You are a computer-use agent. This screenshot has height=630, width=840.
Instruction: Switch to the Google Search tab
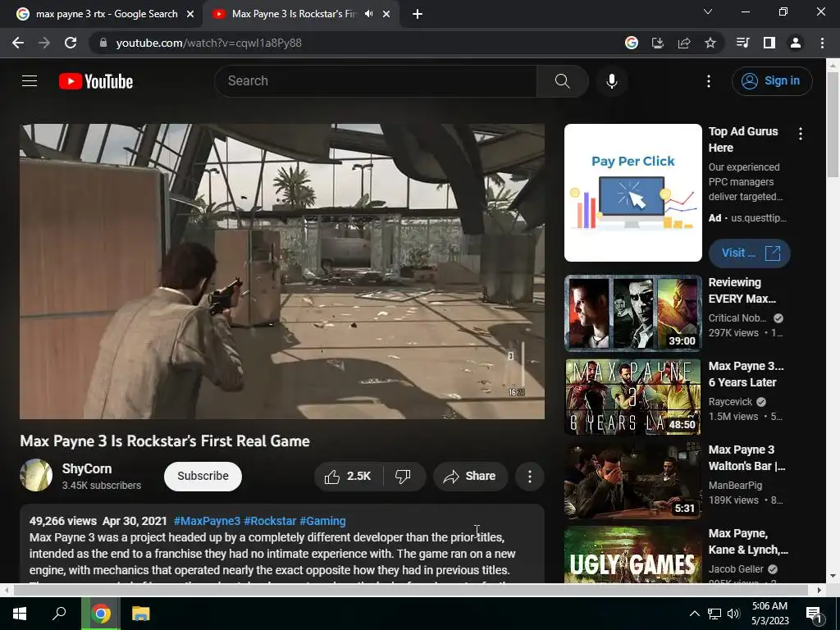[x=104, y=14]
